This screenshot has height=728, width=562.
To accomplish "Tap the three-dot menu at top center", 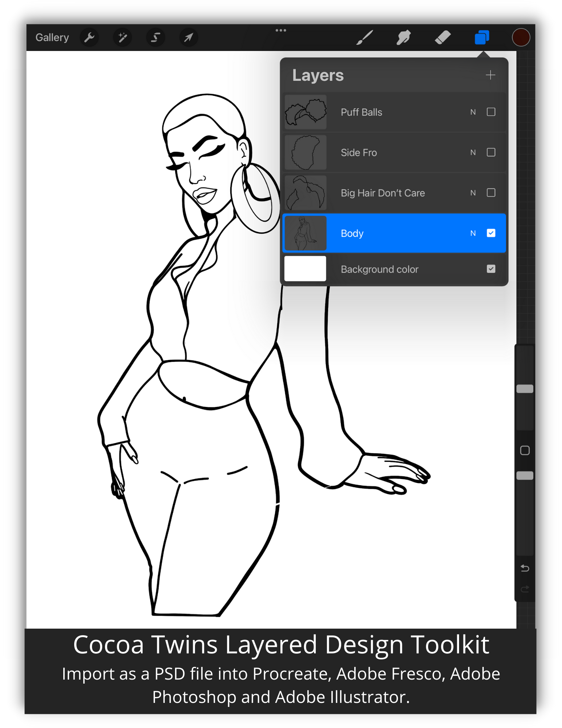I will click(x=281, y=30).
